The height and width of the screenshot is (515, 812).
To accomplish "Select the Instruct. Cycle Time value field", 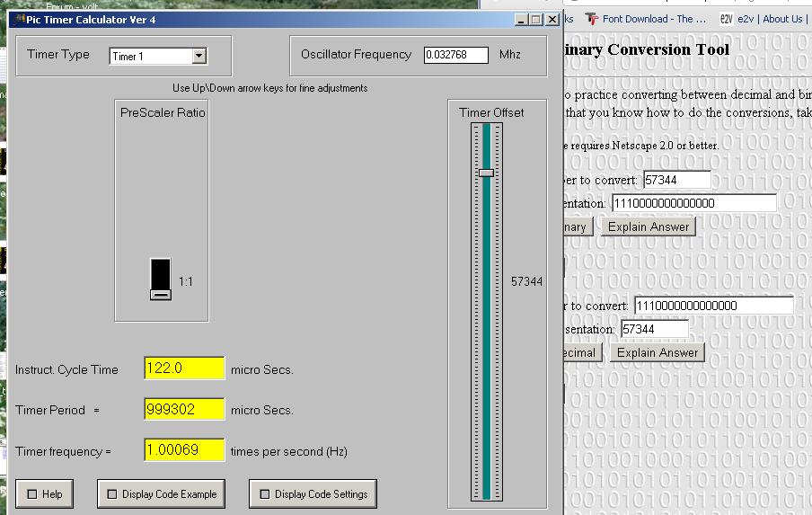I will pos(184,368).
